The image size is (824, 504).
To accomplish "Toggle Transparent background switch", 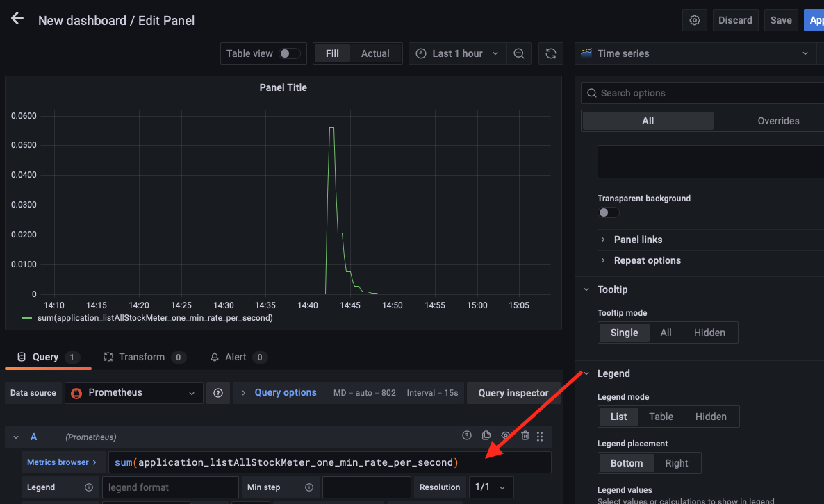I will pos(609,212).
